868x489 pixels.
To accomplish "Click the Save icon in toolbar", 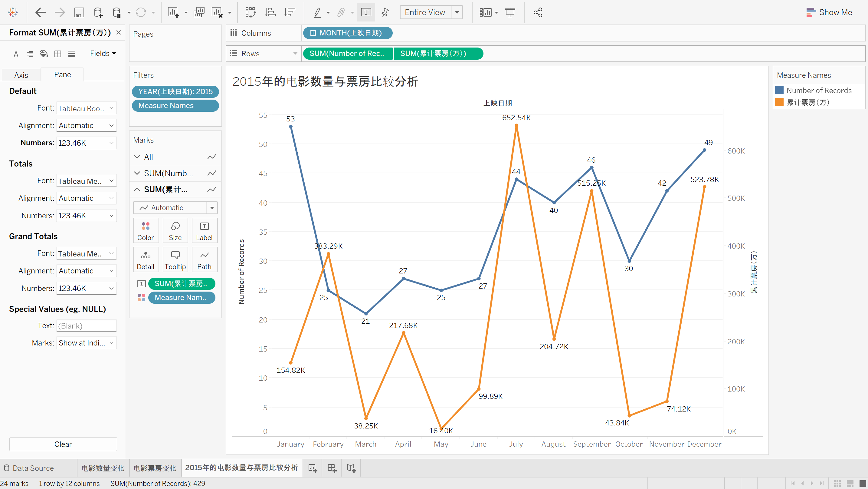I will point(79,12).
